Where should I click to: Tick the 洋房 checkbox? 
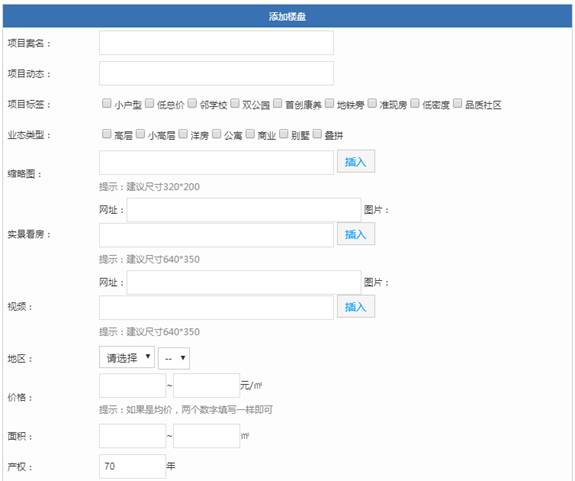click(x=183, y=134)
